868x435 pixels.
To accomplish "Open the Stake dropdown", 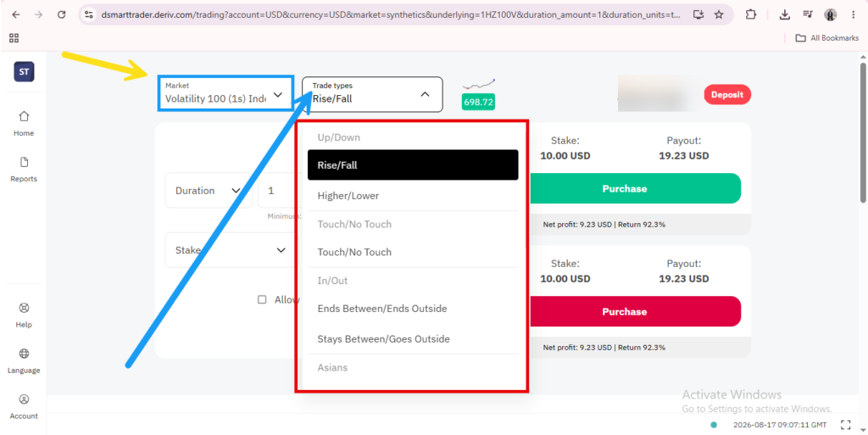I will (229, 250).
